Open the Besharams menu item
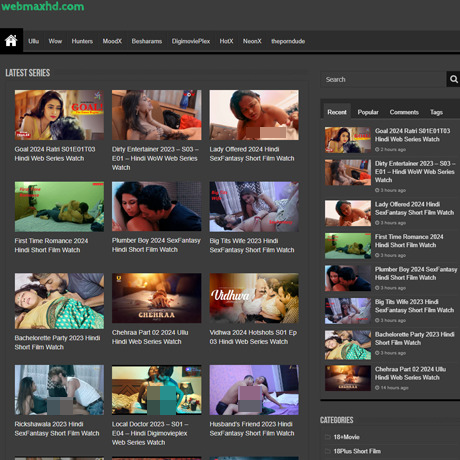The image size is (460, 460). click(147, 41)
